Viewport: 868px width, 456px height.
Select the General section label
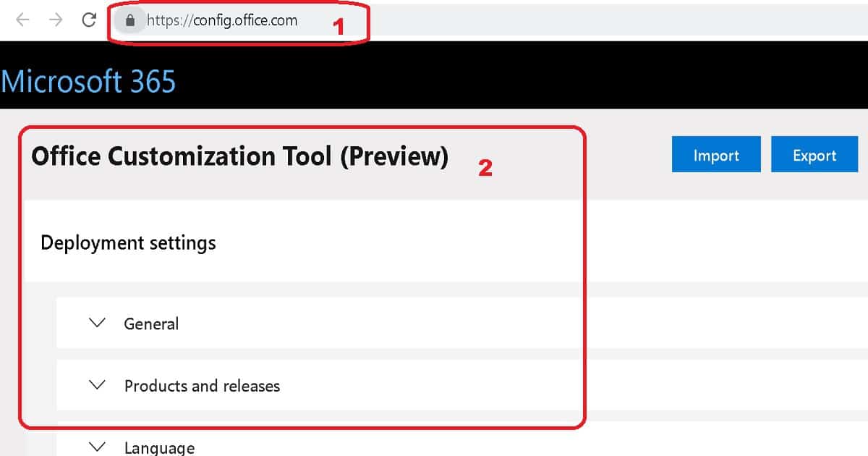[151, 324]
